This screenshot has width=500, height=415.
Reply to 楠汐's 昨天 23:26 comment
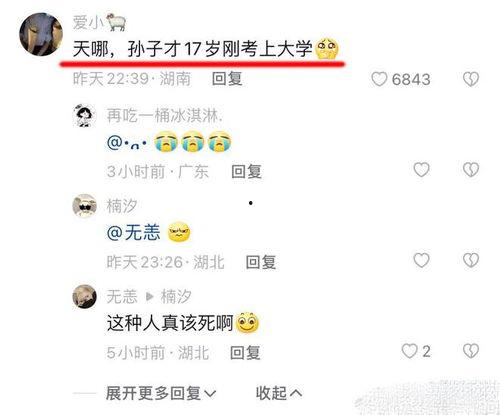[x=261, y=262]
